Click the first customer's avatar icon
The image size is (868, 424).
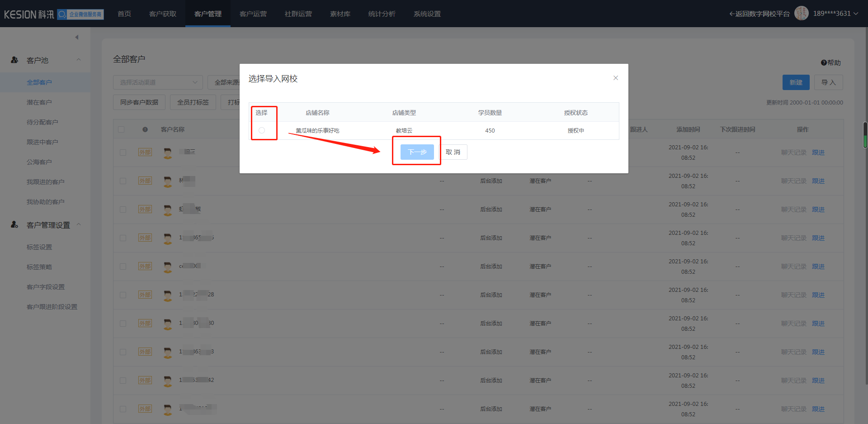tap(168, 153)
